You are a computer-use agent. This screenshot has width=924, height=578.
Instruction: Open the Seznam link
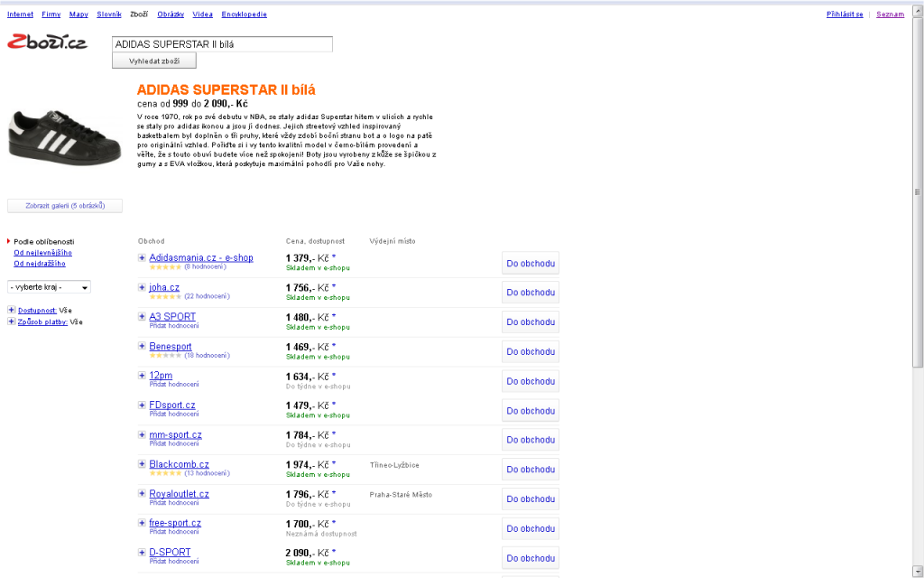pyautogui.click(x=890, y=14)
